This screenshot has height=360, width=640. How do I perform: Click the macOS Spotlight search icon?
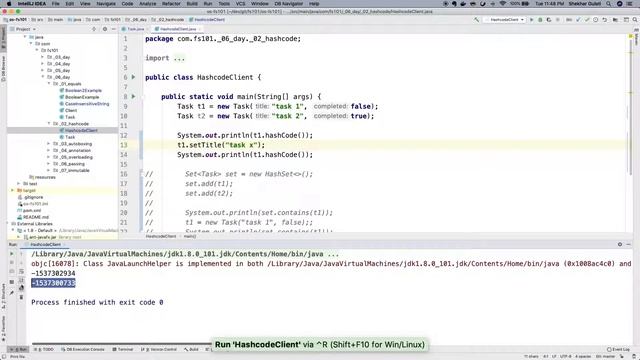(609, 4)
